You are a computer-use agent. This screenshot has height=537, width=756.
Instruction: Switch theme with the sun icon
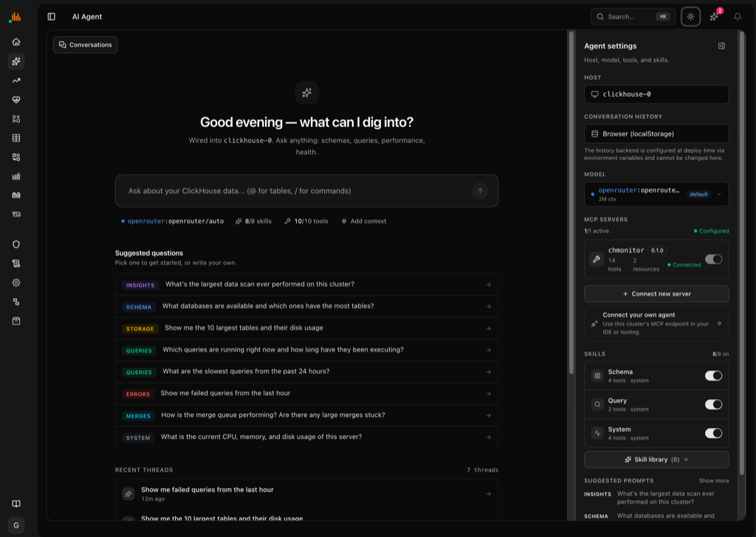[690, 17]
